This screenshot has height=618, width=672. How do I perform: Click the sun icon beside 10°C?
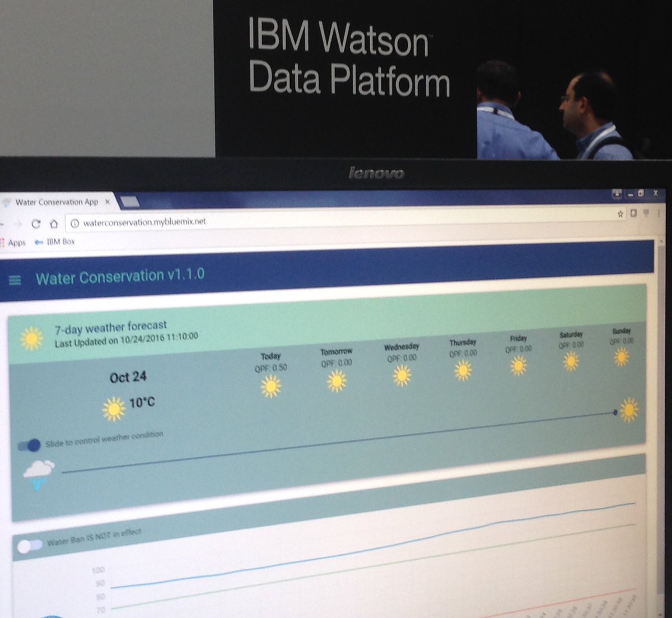pos(114,409)
